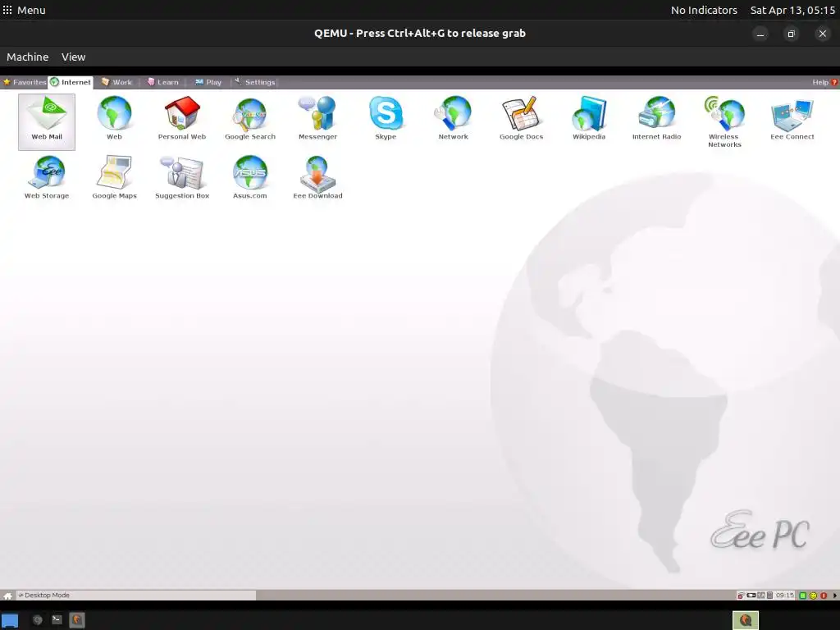Start Google Search
This screenshot has height=630, width=840.
[x=250, y=118]
